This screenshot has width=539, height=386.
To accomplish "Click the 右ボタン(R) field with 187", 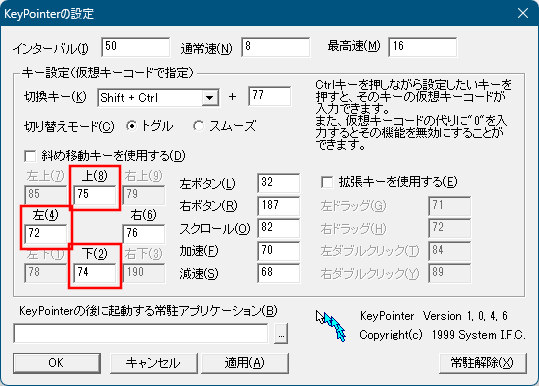I will (x=278, y=206).
